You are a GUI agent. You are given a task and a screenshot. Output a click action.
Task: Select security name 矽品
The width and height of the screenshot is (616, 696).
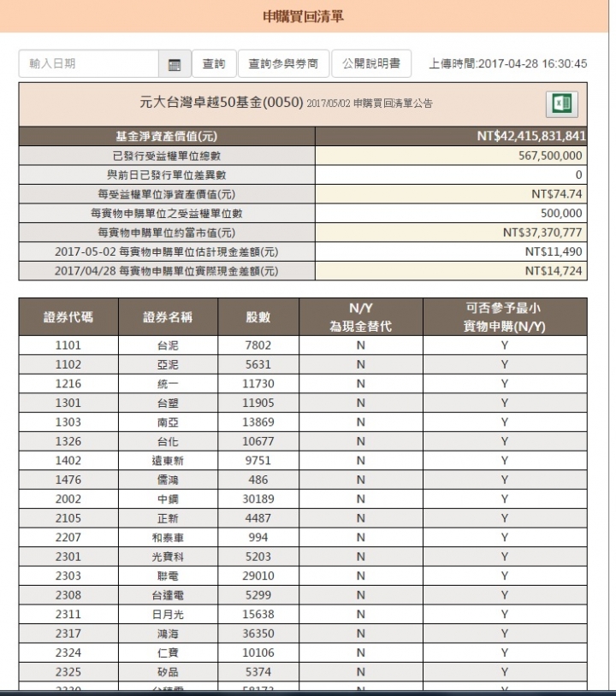(x=168, y=672)
